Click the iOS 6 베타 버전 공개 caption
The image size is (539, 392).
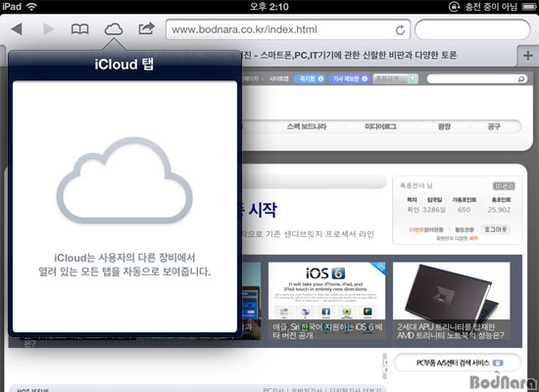(327, 330)
